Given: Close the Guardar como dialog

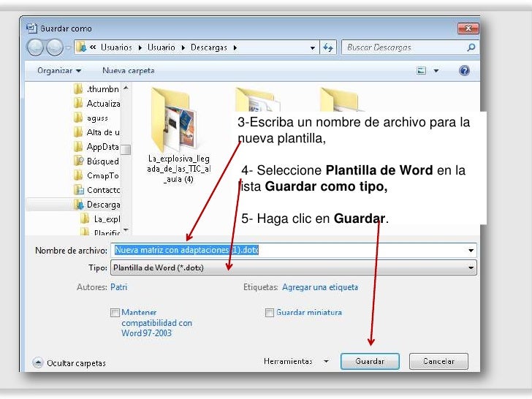Looking at the screenshot, I should tap(468, 28).
